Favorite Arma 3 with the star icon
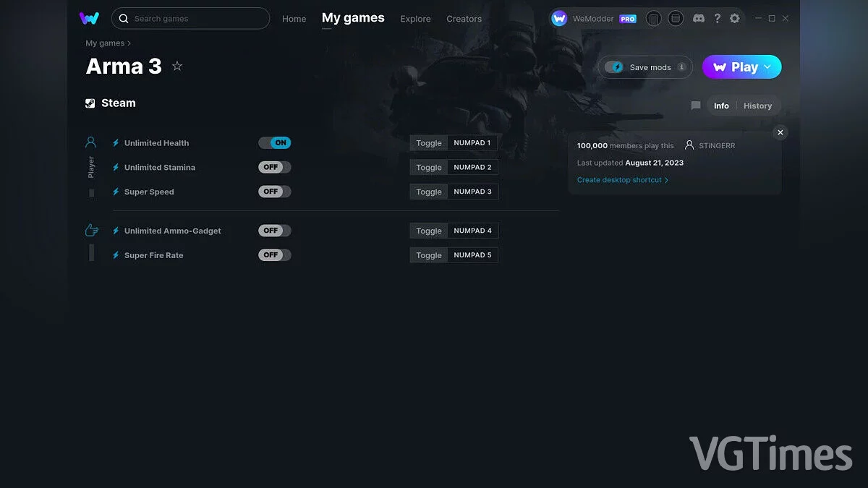Image resolution: width=868 pixels, height=488 pixels. click(177, 67)
